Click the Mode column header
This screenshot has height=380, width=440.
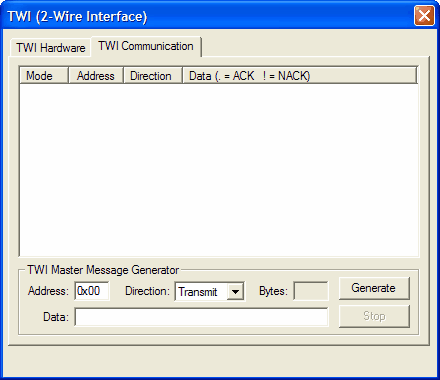(44, 76)
